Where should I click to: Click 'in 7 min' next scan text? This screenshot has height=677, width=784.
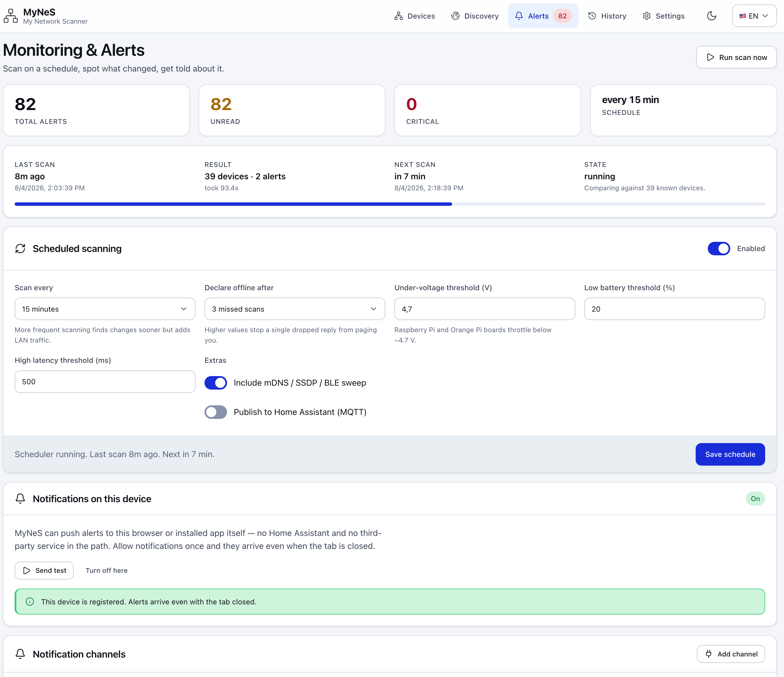coord(410,176)
